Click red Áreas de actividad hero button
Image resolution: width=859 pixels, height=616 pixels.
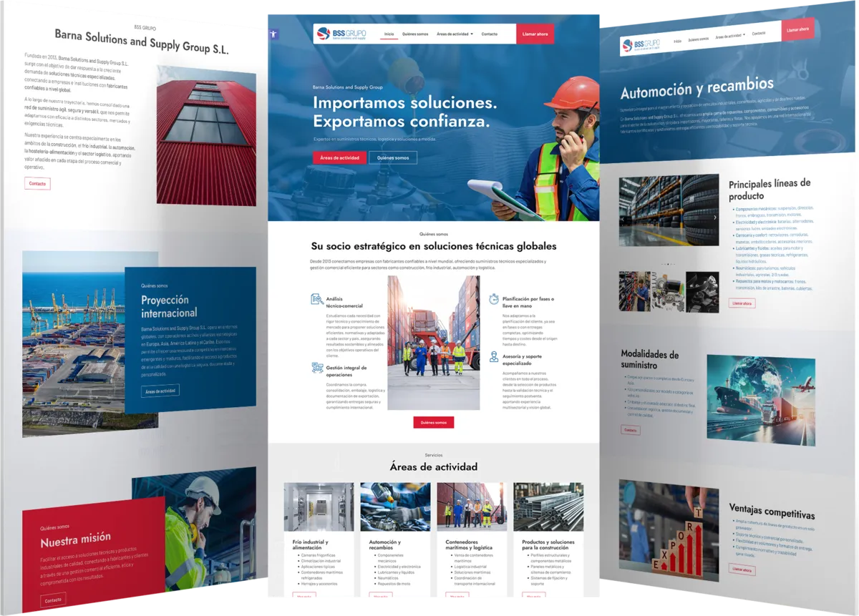339,157
